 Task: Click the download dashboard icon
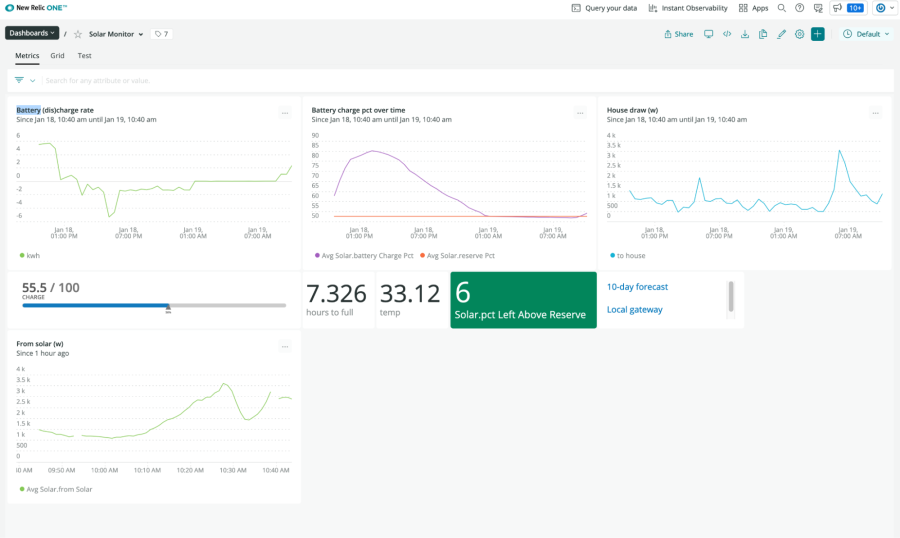(x=745, y=34)
